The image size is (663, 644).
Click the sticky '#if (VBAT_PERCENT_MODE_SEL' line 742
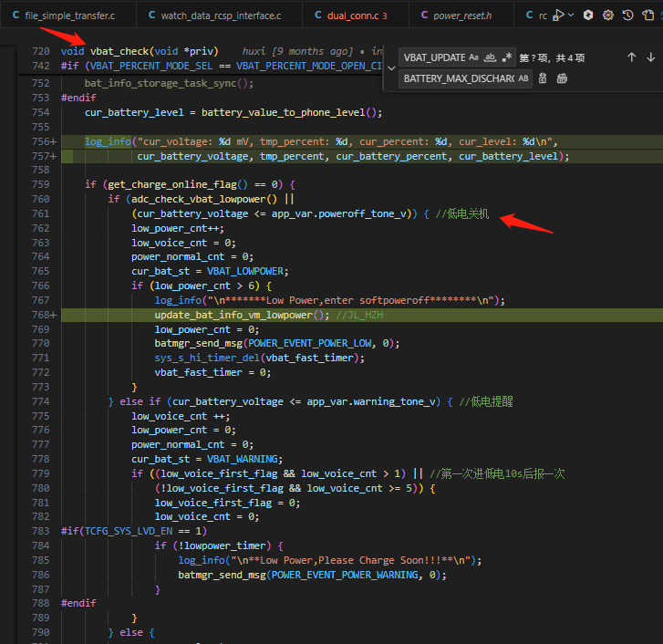[221, 66]
